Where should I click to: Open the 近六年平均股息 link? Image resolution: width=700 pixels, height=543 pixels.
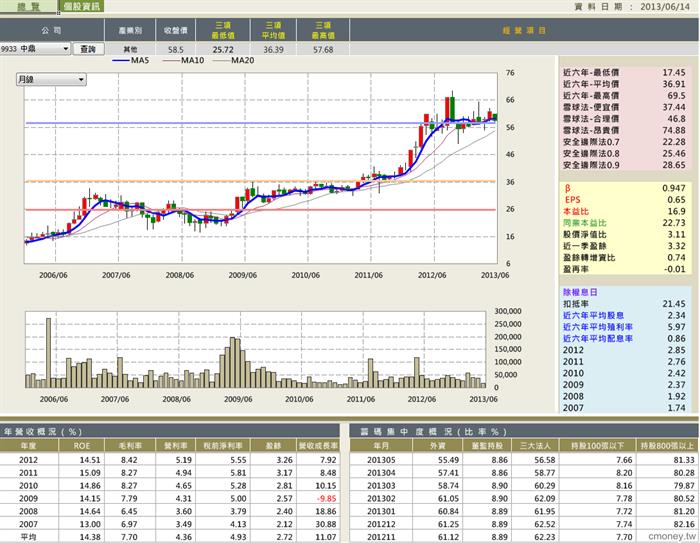(593, 315)
